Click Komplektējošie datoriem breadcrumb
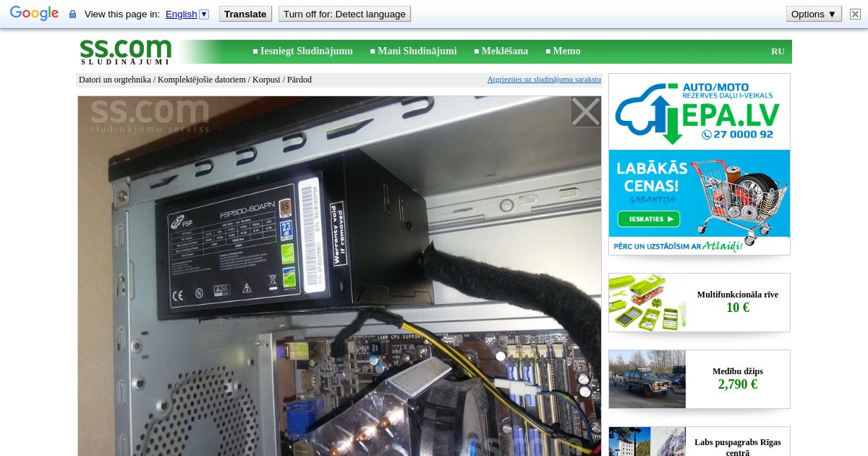 202,80
